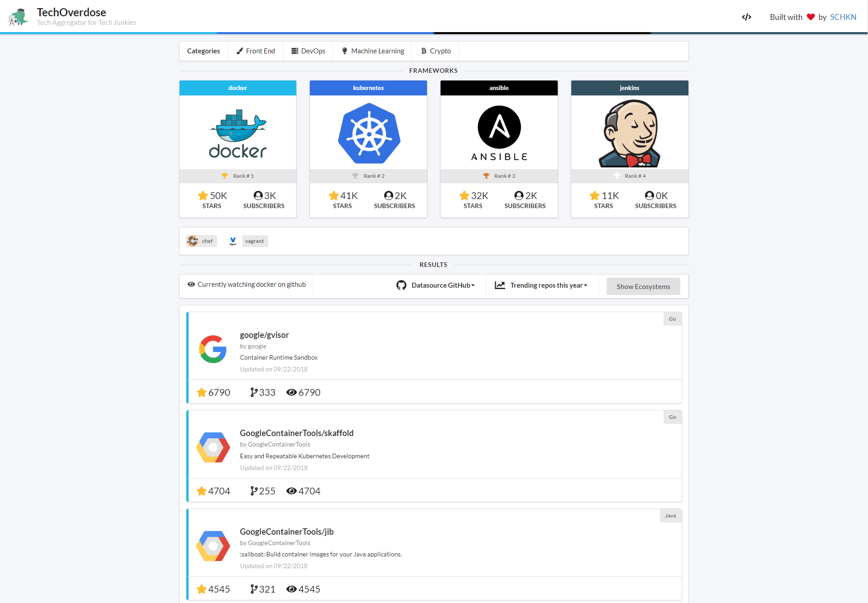Click the Rank #4 trophy icon
The height and width of the screenshot is (603, 868).
pyautogui.click(x=617, y=176)
